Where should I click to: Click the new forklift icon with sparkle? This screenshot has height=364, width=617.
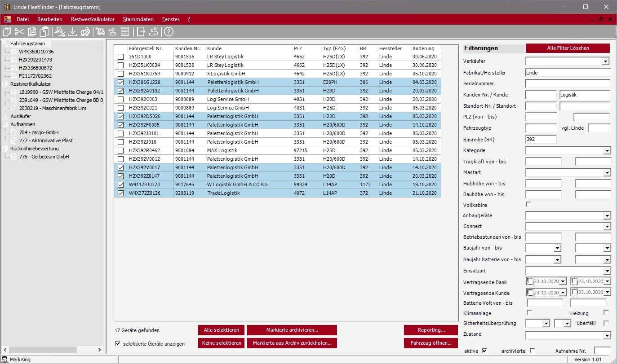pyautogui.click(x=100, y=31)
